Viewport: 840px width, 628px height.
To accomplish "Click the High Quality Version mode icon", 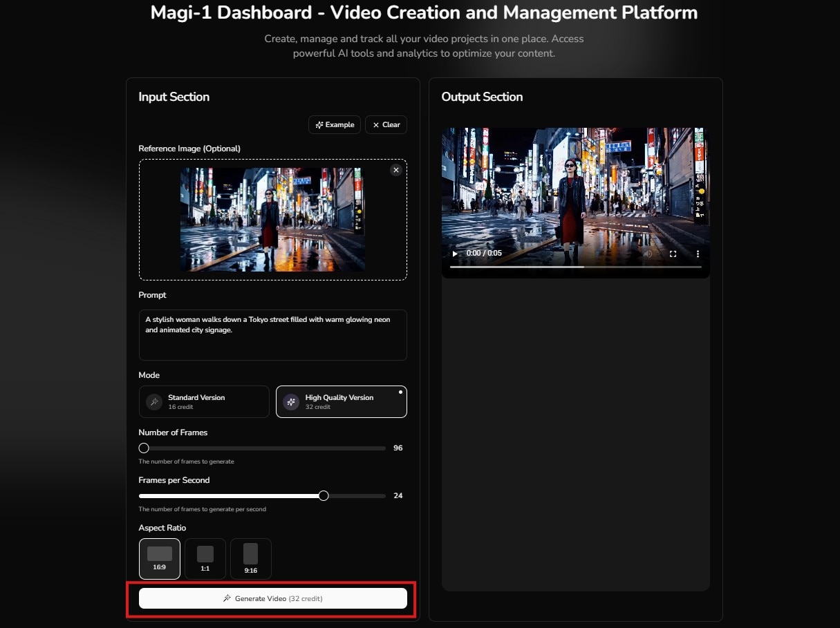I will click(290, 401).
